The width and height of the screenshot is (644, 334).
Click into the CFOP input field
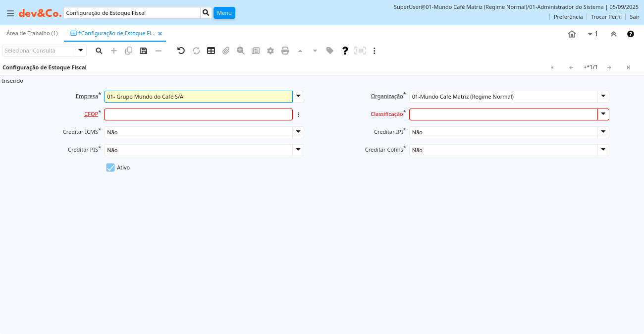coord(198,114)
